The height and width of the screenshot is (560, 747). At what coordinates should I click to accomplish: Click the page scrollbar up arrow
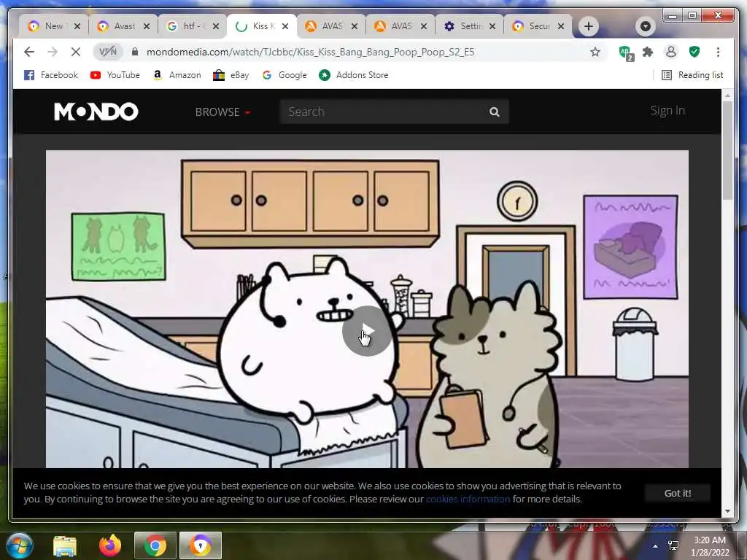click(x=727, y=96)
